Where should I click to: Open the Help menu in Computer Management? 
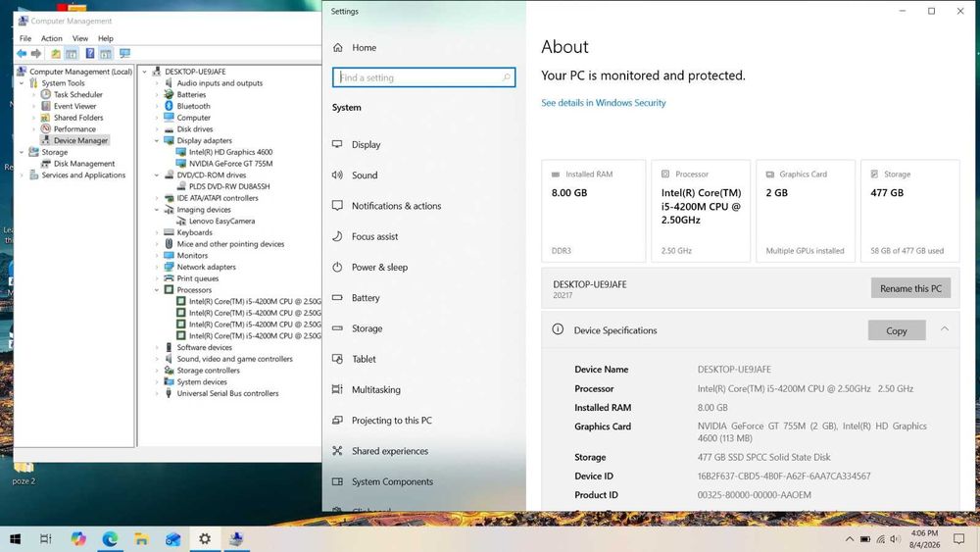(106, 38)
